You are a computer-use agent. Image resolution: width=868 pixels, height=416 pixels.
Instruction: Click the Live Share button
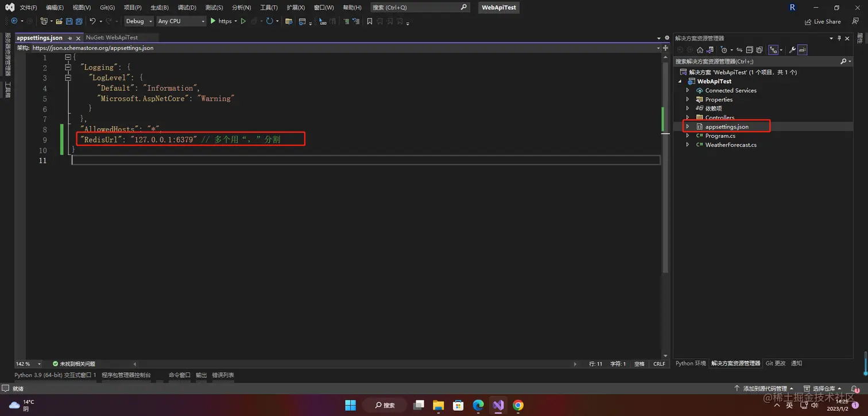tap(823, 22)
